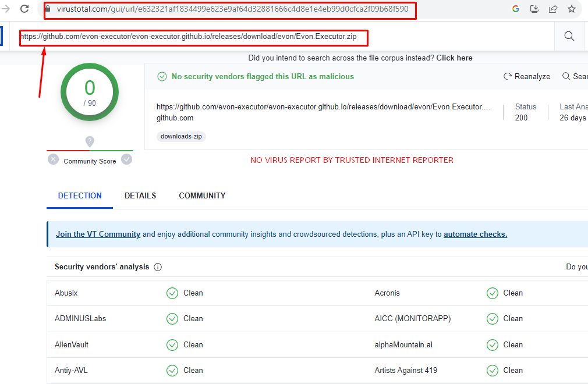Click the github.com domain text
Screen dimensions: 588x384
pyautogui.click(x=175, y=118)
